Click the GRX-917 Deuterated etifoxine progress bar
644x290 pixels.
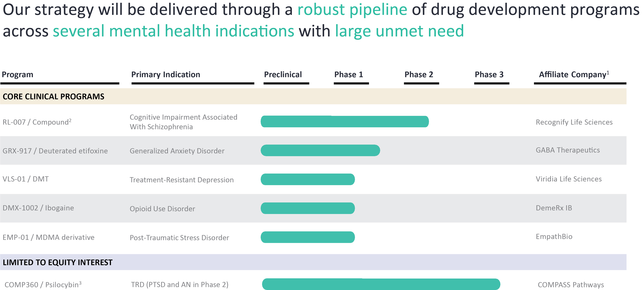click(320, 150)
